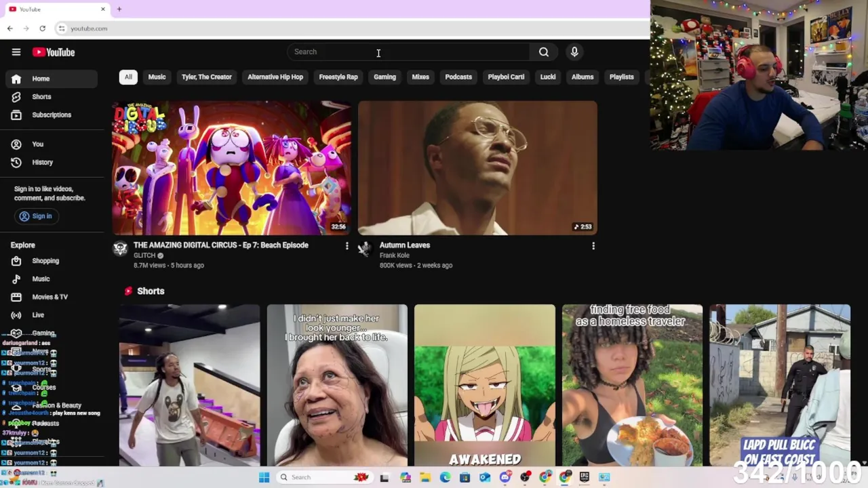
Task: Open a new browser tab
Action: 119,9
